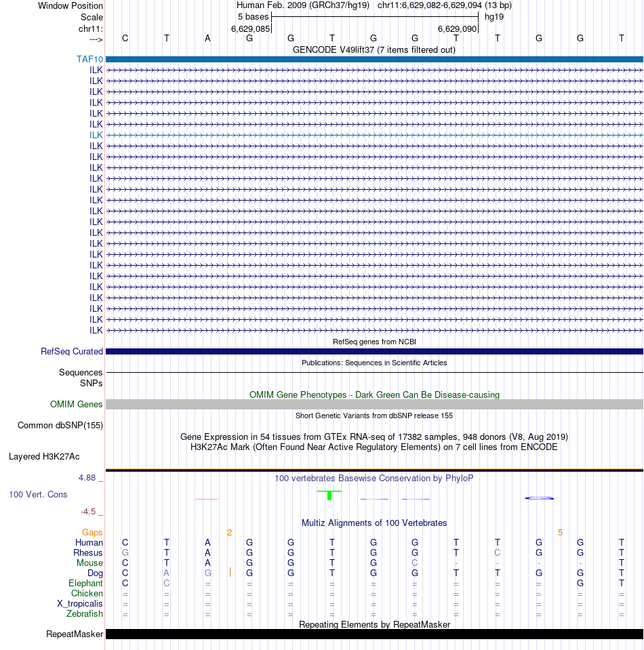The height and width of the screenshot is (650, 644).
Task: Click the Rhesus alignment row label
Action: point(88,552)
